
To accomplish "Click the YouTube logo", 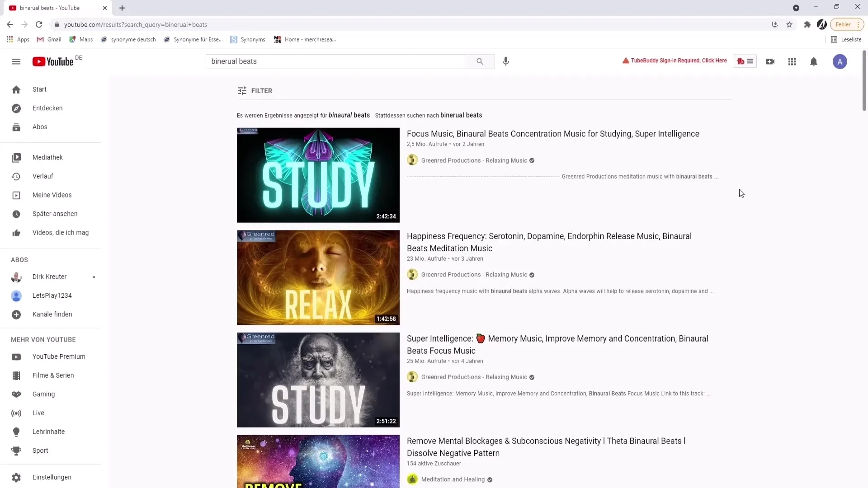I will point(53,61).
